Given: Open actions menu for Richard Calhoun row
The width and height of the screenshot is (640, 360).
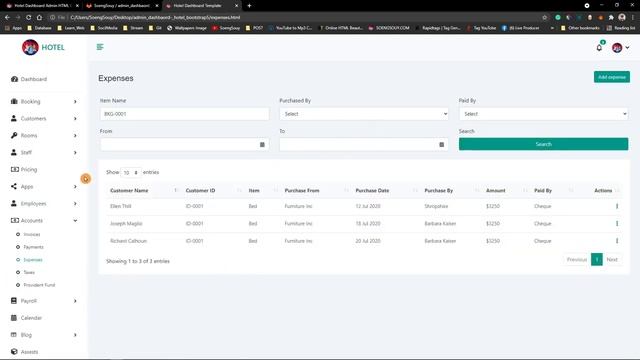Looking at the screenshot, I should tap(617, 241).
